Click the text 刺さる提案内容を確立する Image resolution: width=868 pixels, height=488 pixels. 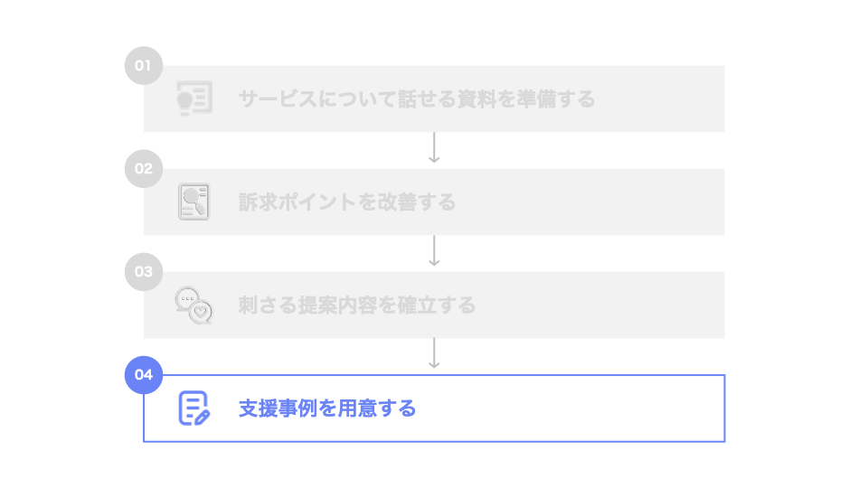point(357,305)
